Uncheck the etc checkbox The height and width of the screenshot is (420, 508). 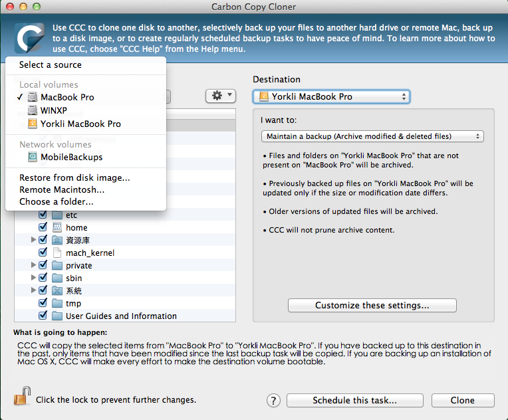tap(43, 215)
